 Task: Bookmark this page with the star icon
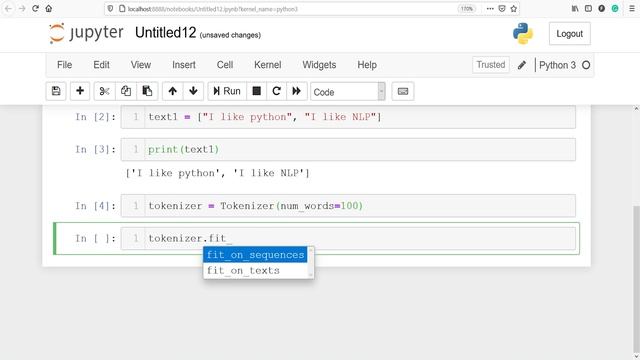(514, 9)
